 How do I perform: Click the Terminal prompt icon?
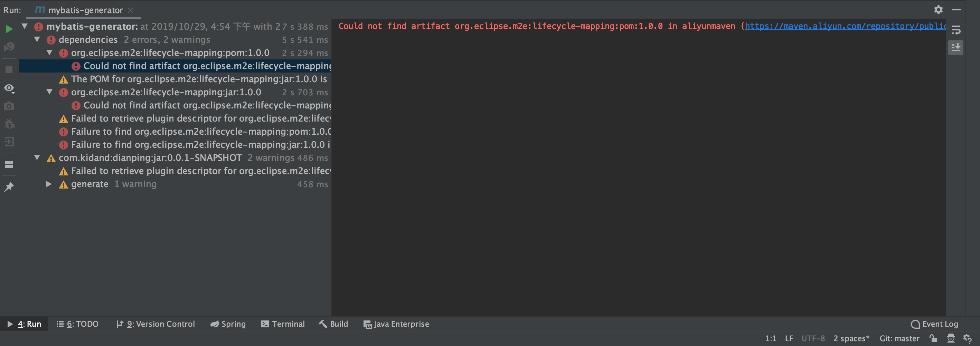[265, 324]
